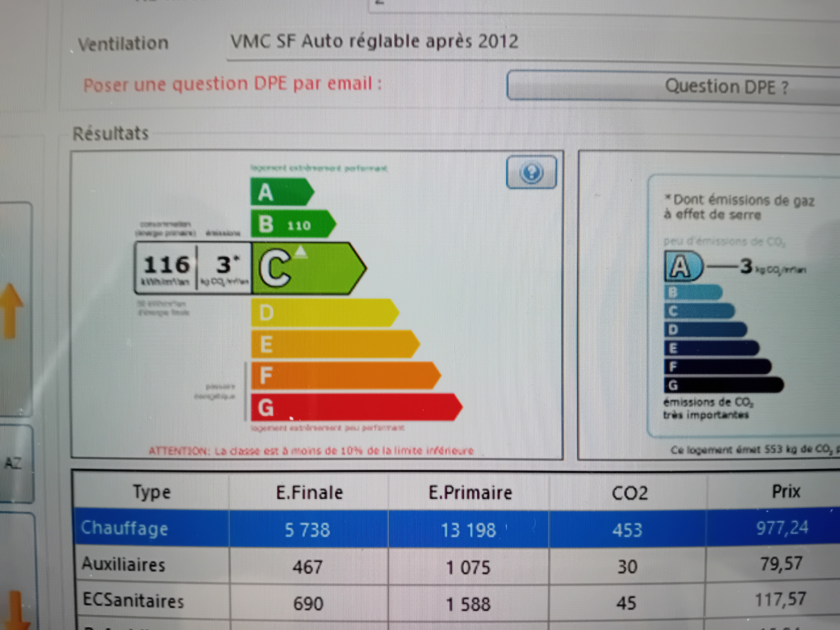Click the 453 CO2 value for Chauffage
The width and height of the screenshot is (840, 630).
click(627, 530)
